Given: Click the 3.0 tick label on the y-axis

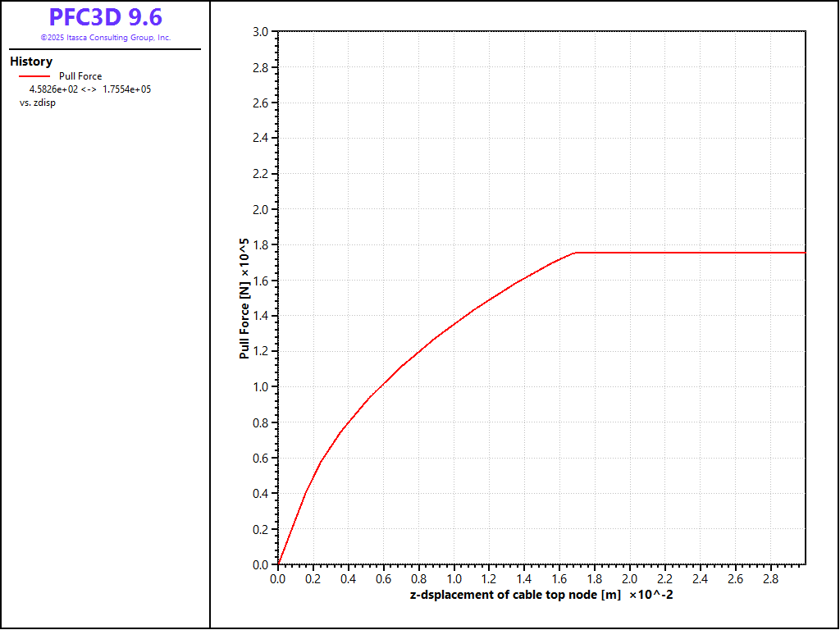Looking at the screenshot, I should pyautogui.click(x=260, y=32).
